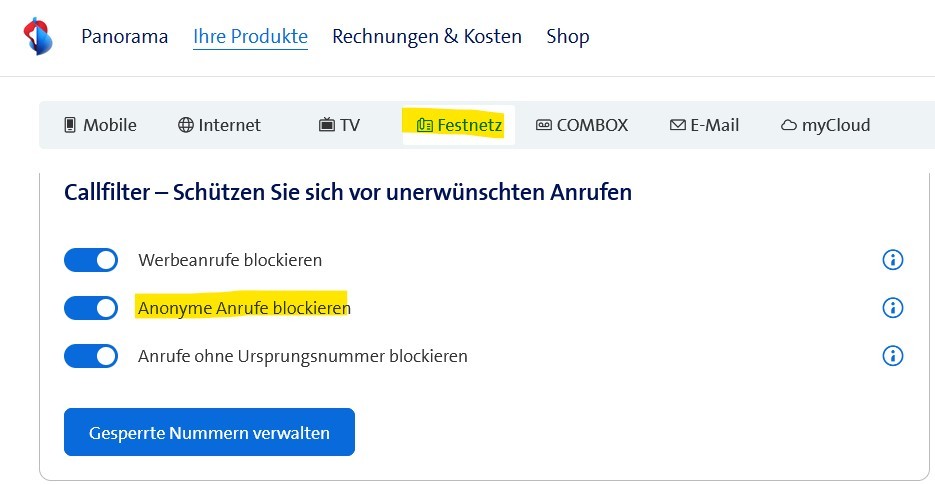Switch to the Festnetz tab
935x485 pixels.
tap(459, 125)
